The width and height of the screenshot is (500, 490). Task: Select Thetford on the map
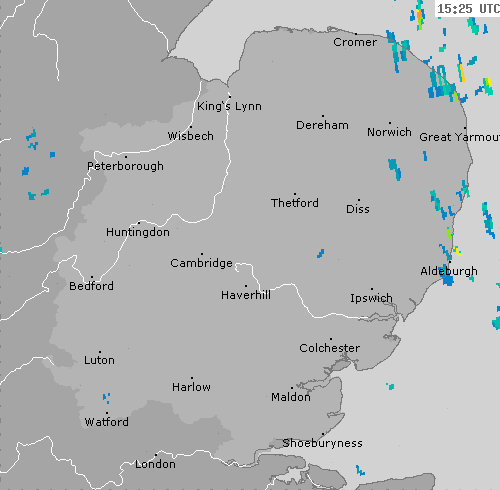click(295, 203)
